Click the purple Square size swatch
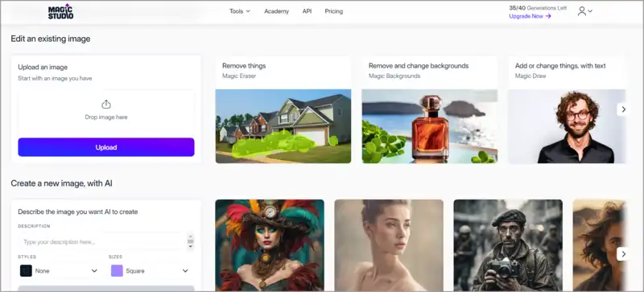The image size is (644, 292). tap(117, 270)
